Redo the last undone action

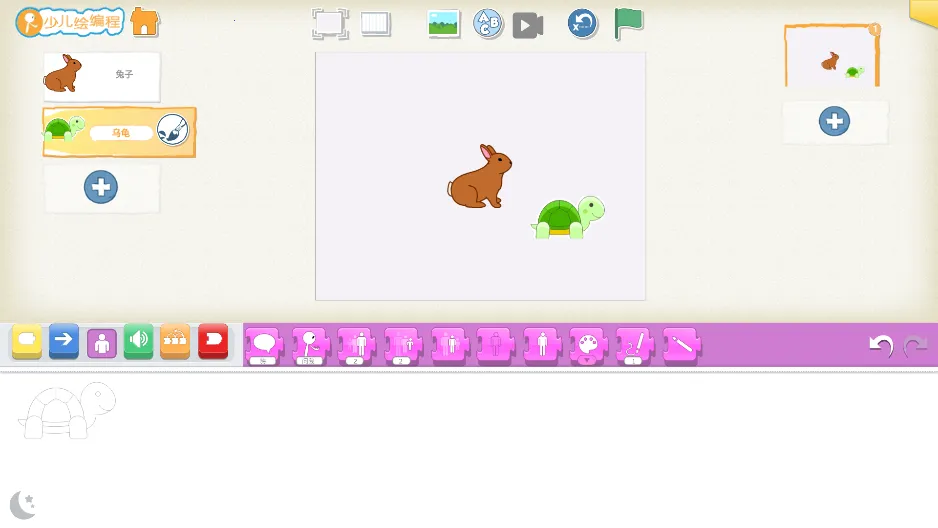[x=915, y=345]
